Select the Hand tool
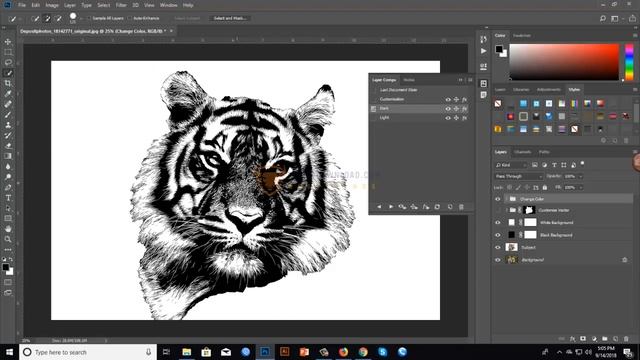The image size is (640, 360). click(8, 229)
